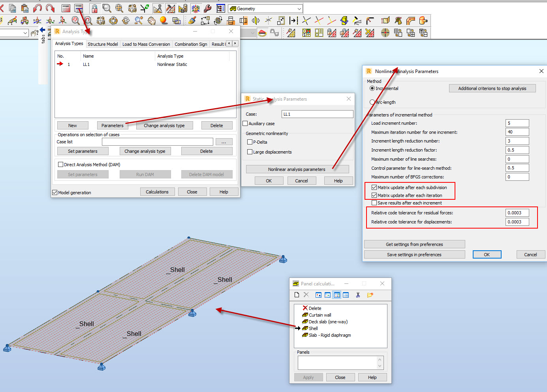Switch to the Structure Model tab
The height and width of the screenshot is (392, 547).
click(103, 44)
